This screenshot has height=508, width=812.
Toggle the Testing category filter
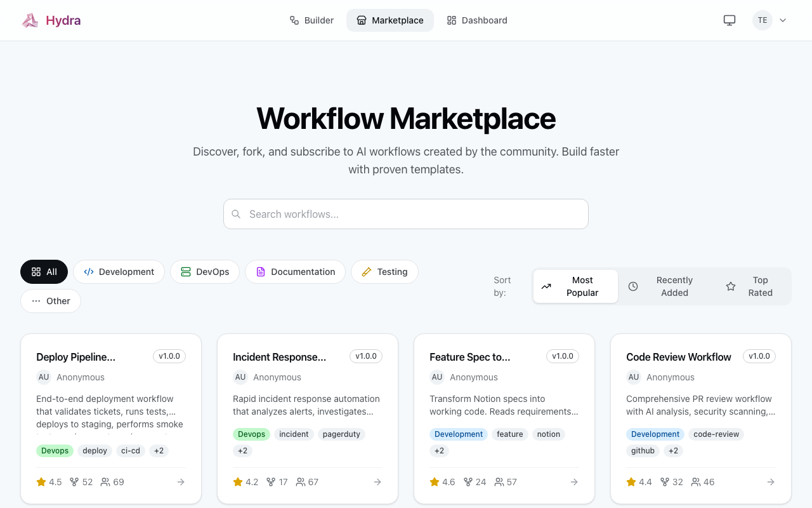pyautogui.click(x=384, y=272)
